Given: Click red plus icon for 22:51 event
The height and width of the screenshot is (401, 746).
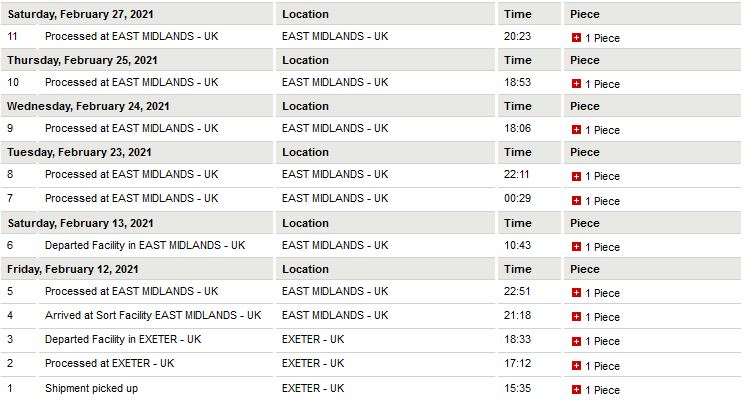Looking at the screenshot, I should (576, 292).
